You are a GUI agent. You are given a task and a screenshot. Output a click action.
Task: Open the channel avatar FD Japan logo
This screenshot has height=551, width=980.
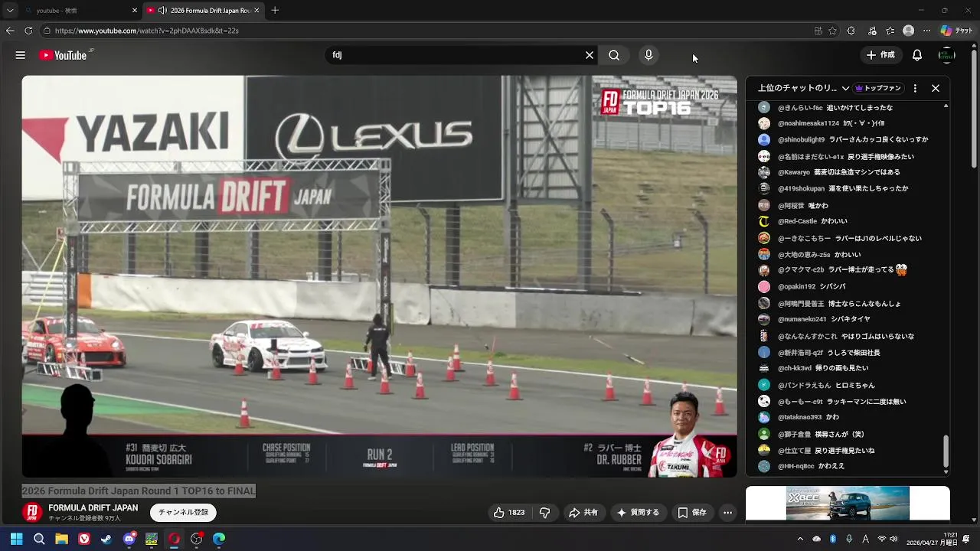pyautogui.click(x=32, y=513)
